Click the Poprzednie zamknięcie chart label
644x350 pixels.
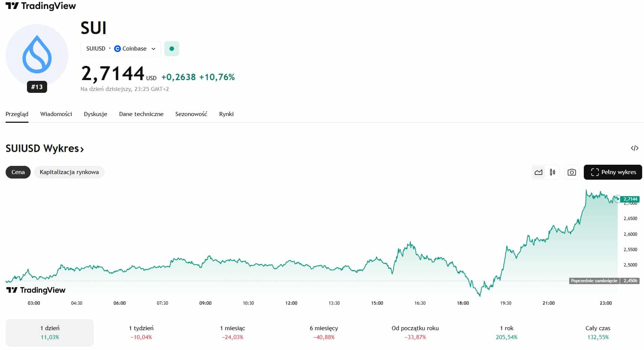tap(594, 281)
